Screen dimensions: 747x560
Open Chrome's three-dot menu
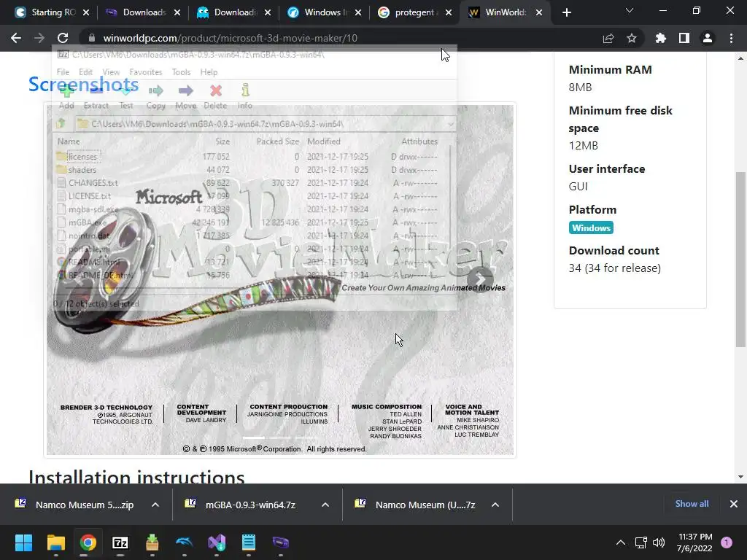[x=731, y=38]
